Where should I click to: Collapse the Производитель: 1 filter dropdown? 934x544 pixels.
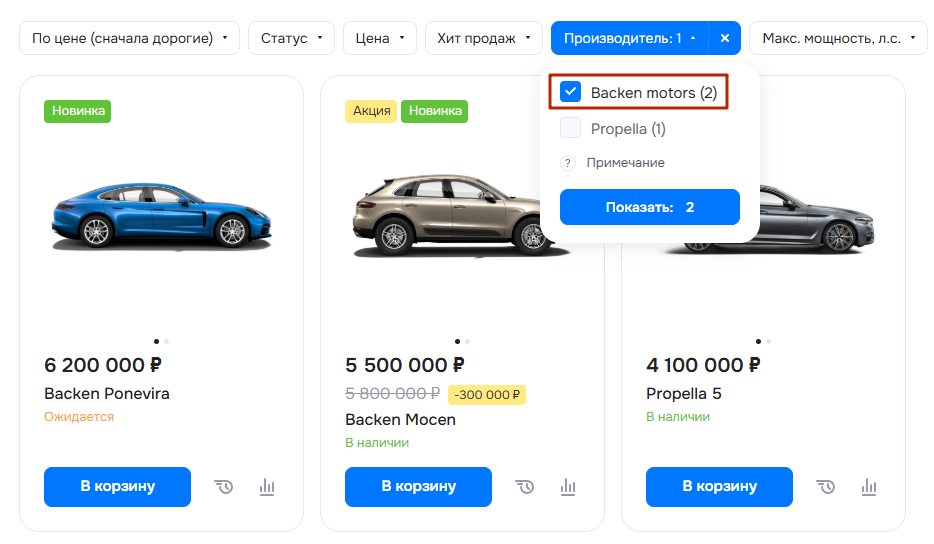[x=629, y=38]
